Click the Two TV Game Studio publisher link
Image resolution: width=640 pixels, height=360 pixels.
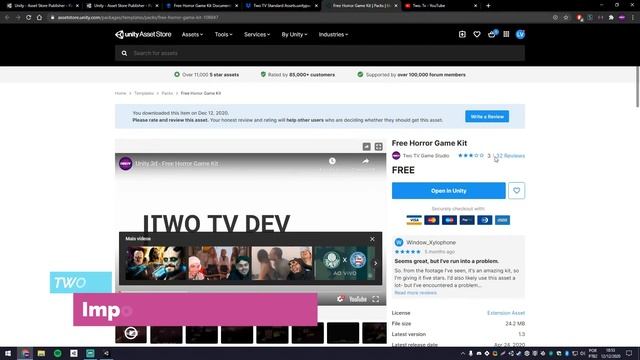(x=426, y=156)
